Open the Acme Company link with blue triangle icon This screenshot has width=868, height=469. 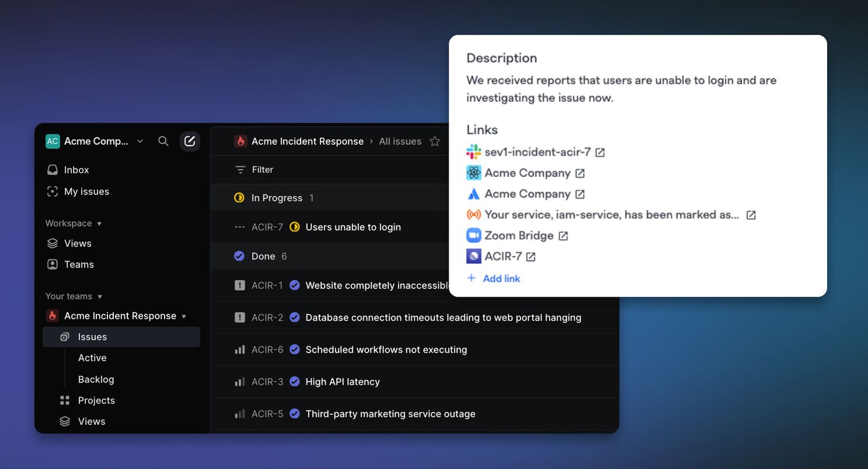(527, 194)
